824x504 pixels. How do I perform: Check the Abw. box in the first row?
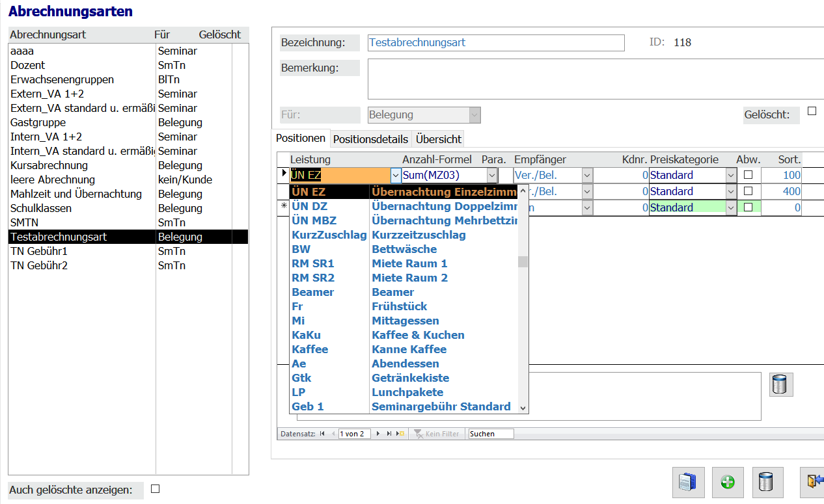point(748,175)
